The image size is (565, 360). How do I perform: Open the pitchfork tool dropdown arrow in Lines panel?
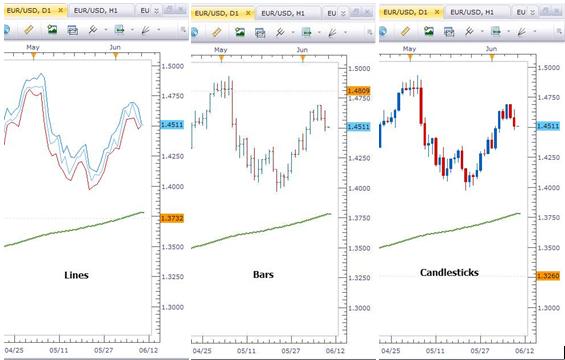[x=106, y=30]
